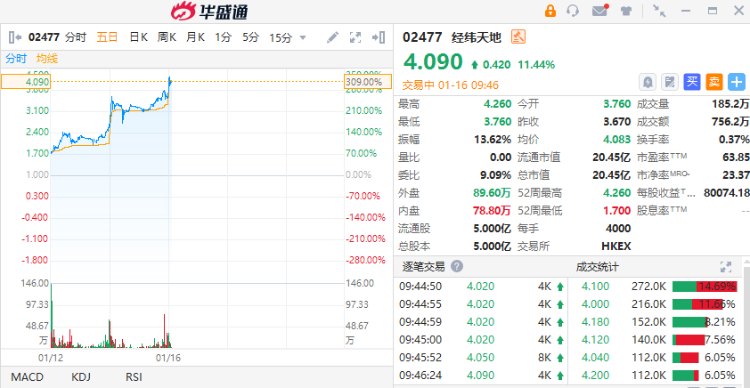Image resolution: width=750 pixels, height=388 pixels.
Task: Expand the 15分 interval dropdown arrow
Action: point(302,38)
